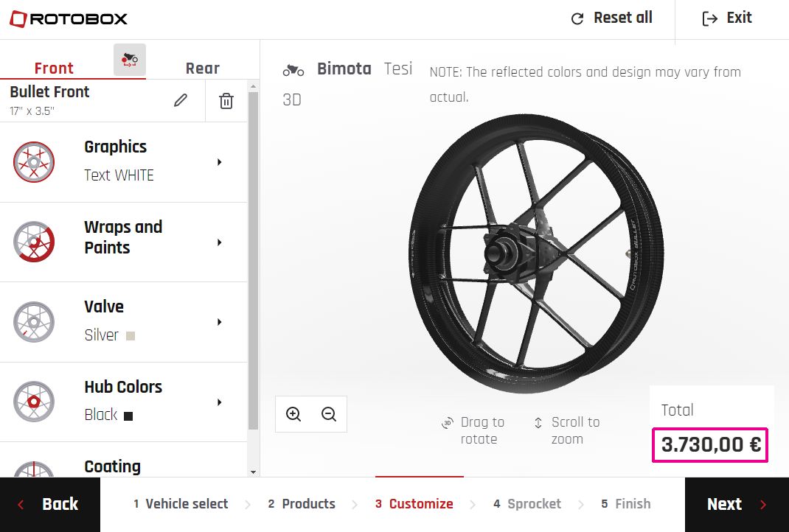The image size is (789, 532).
Task: Go to step 2 Products
Action: (302, 504)
